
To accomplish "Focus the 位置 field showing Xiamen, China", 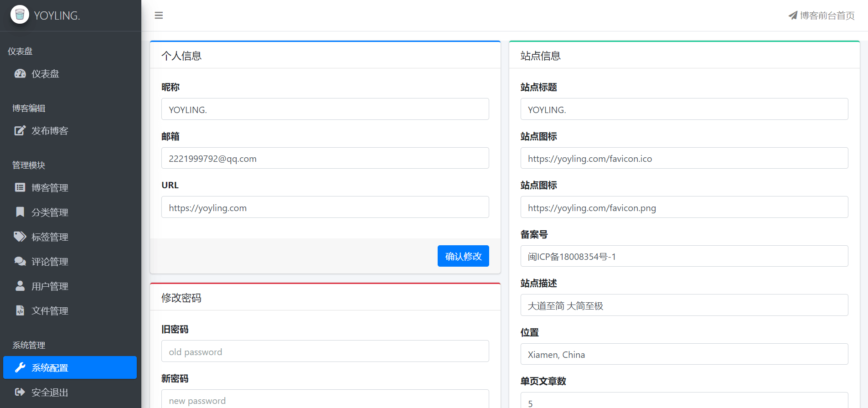I will click(x=684, y=354).
